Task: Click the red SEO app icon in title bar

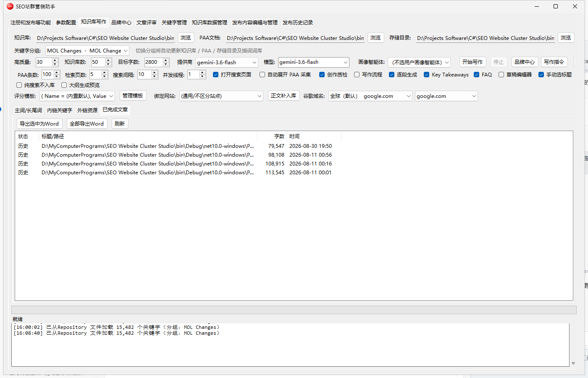Action: coord(10,6)
